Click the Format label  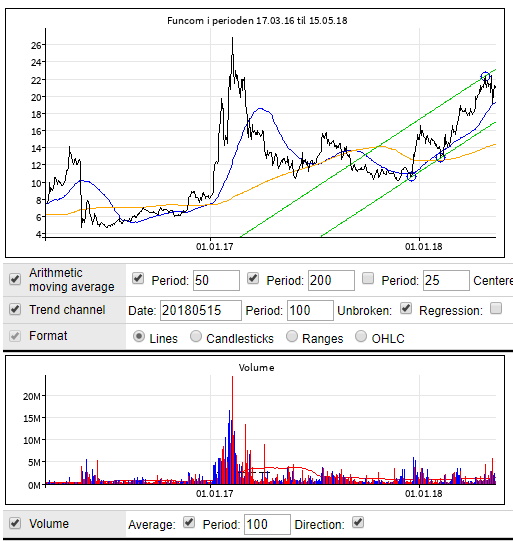[x=48, y=336]
